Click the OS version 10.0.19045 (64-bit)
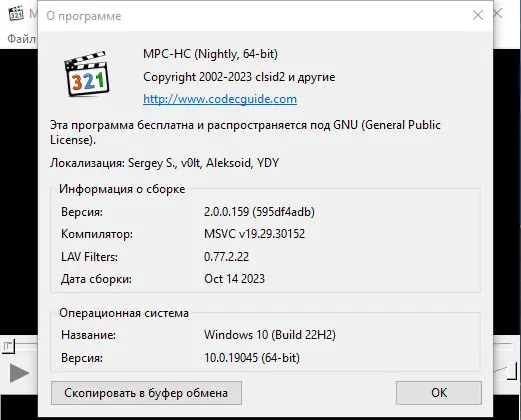 (252, 358)
